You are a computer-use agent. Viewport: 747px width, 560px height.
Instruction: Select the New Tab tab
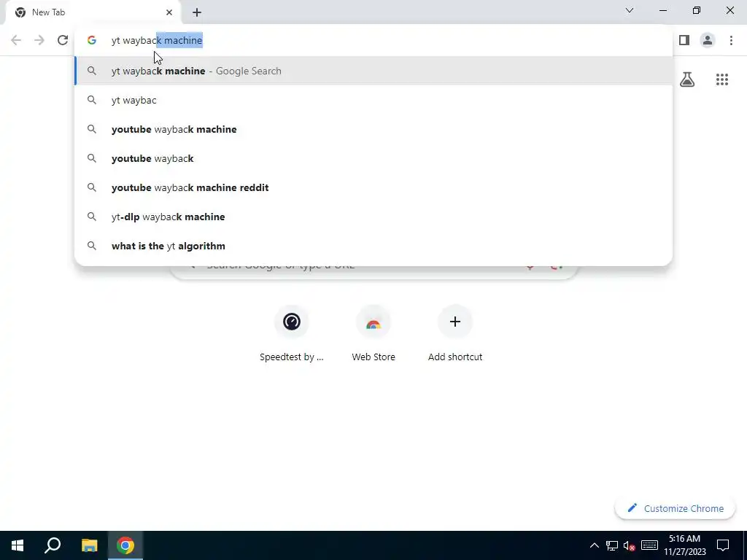point(93,12)
